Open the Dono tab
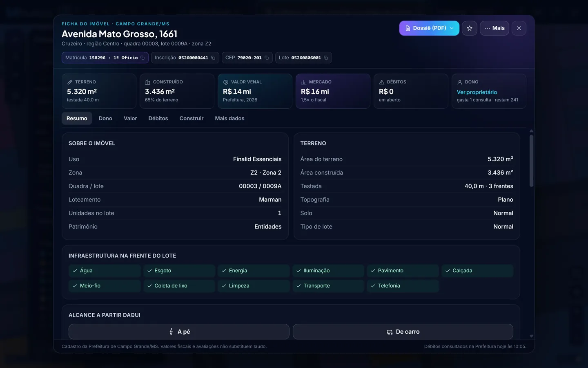Viewport: 588px width, 368px height. pyautogui.click(x=105, y=118)
